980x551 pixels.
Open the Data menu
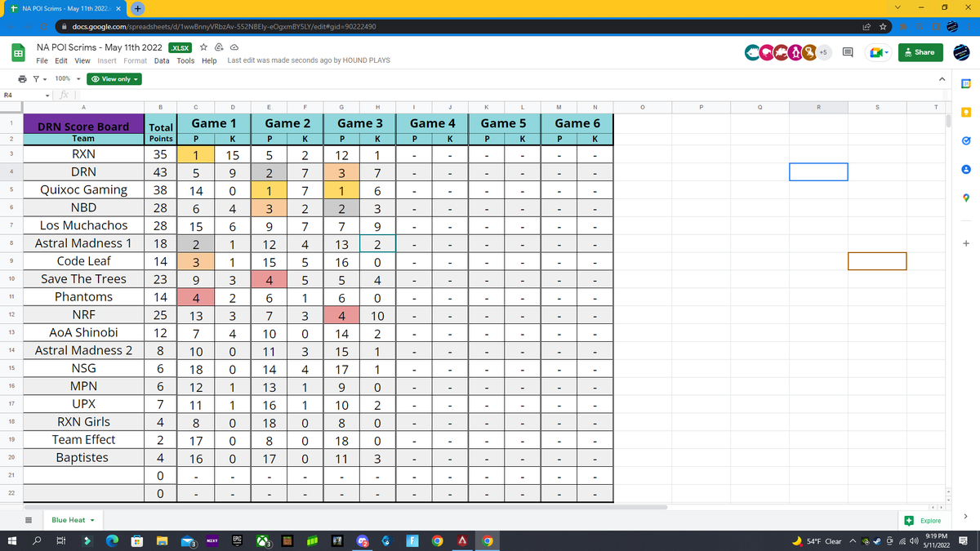click(x=162, y=60)
